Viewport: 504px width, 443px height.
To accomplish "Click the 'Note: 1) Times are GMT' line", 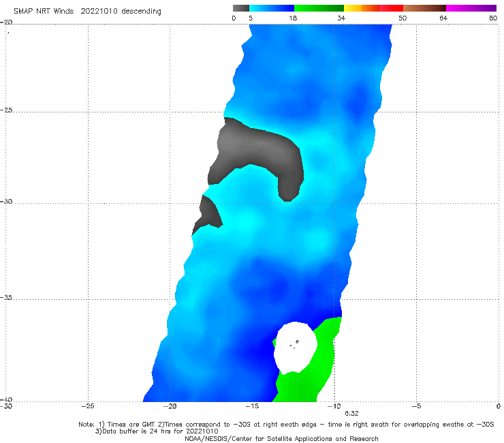I will click(286, 425).
